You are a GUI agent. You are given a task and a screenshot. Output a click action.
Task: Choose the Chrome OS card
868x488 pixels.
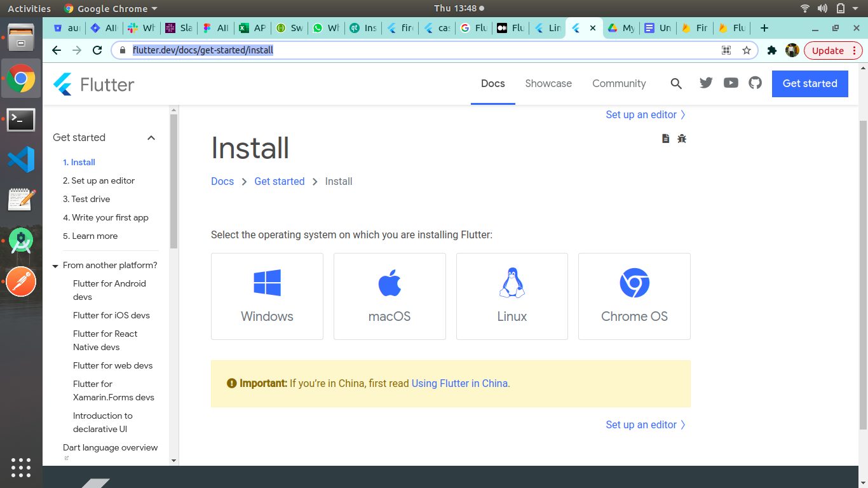pos(634,296)
